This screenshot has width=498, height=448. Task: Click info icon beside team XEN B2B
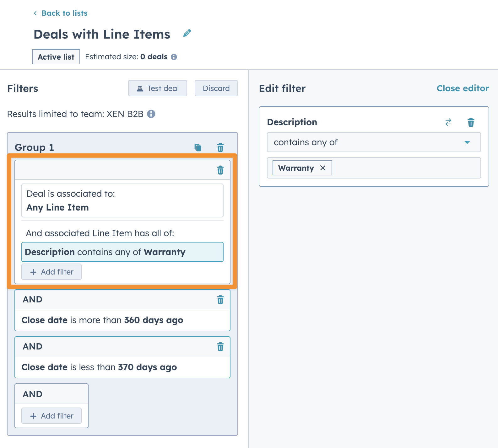[x=151, y=114]
